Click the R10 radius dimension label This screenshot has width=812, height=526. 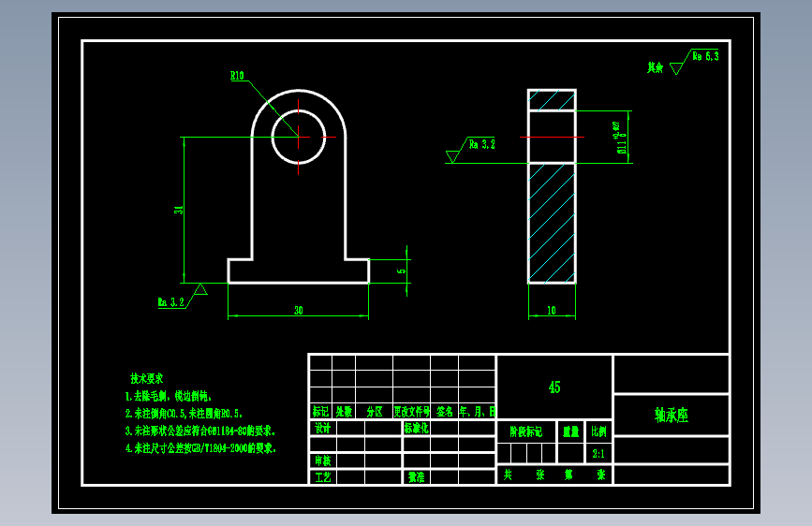237,76
